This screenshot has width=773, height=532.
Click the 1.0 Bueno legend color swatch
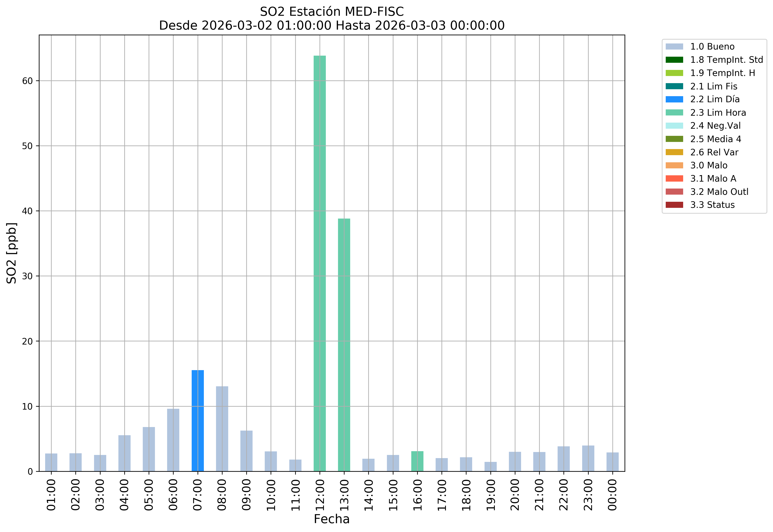[x=674, y=47]
